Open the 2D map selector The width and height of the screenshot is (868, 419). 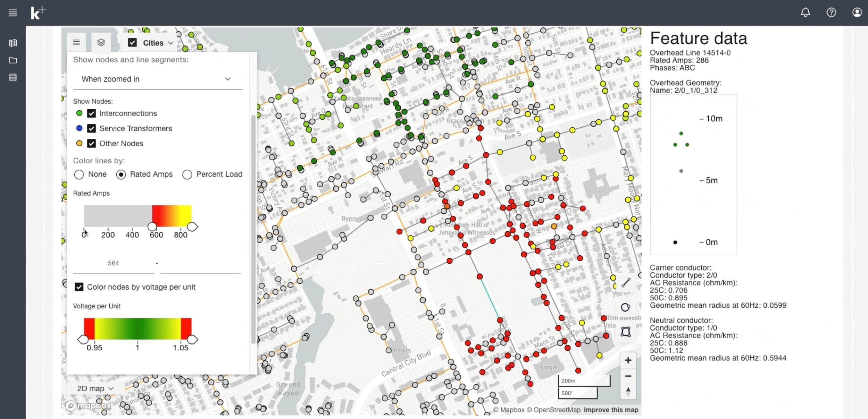[x=94, y=388]
